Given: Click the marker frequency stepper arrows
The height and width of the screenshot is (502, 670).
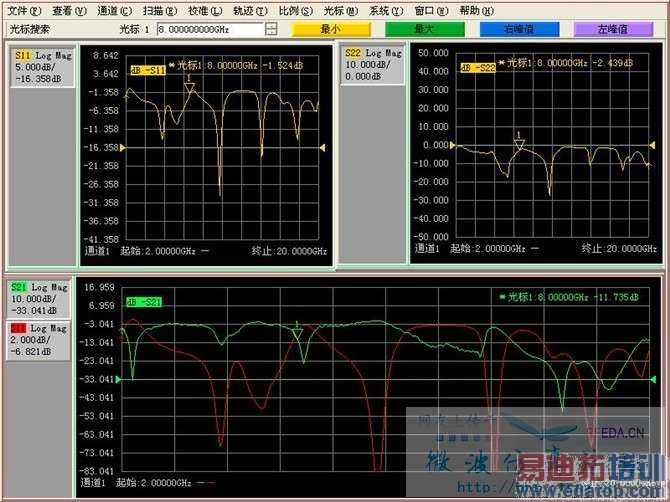Looking at the screenshot, I should coord(271,29).
